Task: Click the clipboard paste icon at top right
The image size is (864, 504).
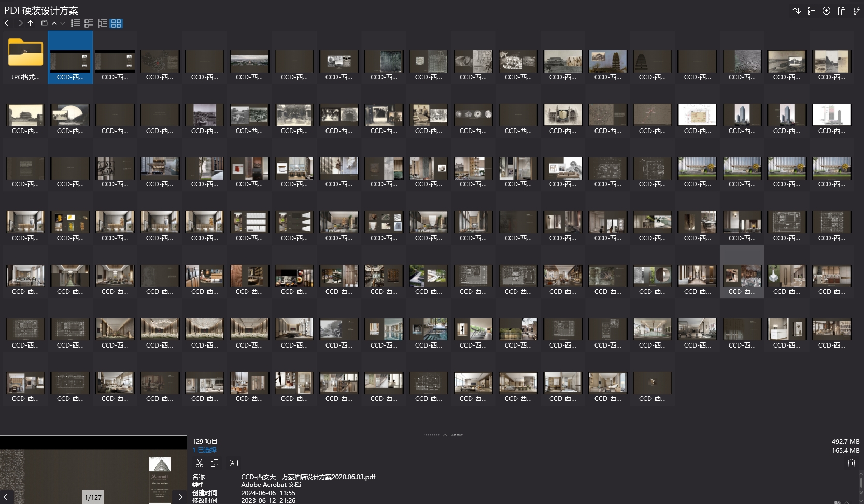Action: [x=842, y=11]
